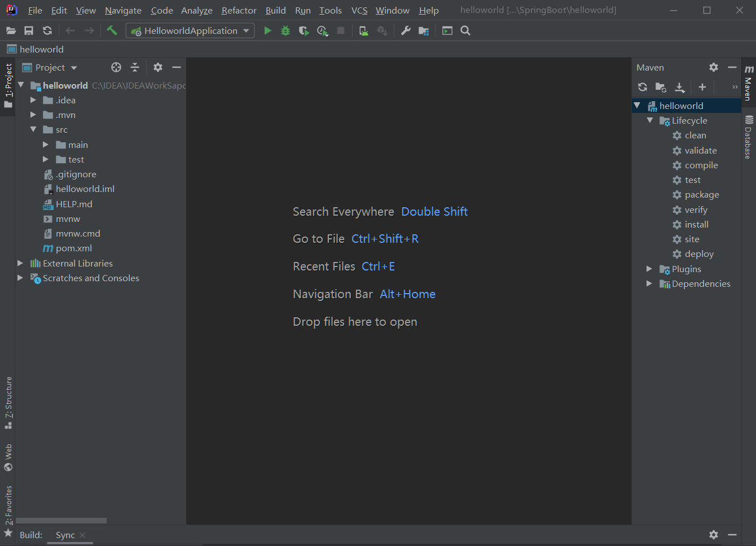Viewport: 756px width, 546px height.
Task: Select the Maven package lifecycle goal
Action: pyautogui.click(x=702, y=194)
